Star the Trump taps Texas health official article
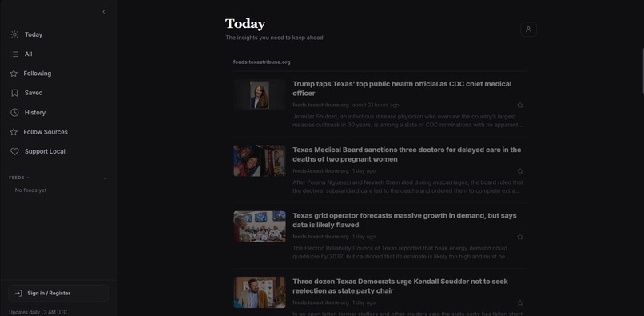The image size is (644, 316). [x=520, y=106]
